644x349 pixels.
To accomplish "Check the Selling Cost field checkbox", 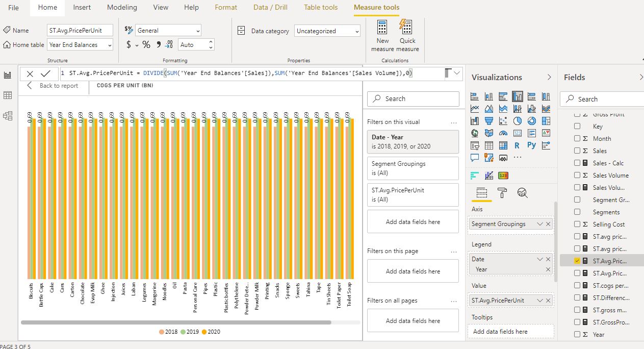I will [x=577, y=224].
